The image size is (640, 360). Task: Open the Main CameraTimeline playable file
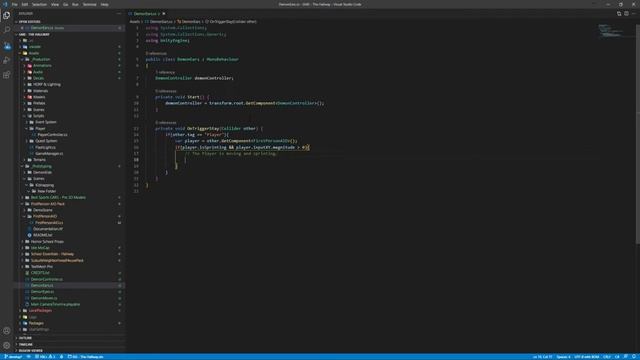(55, 304)
